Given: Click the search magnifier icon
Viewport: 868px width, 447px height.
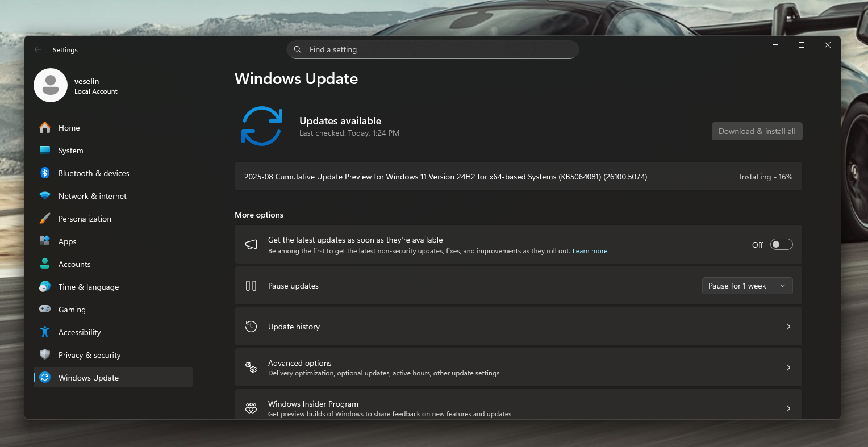Looking at the screenshot, I should pos(298,49).
